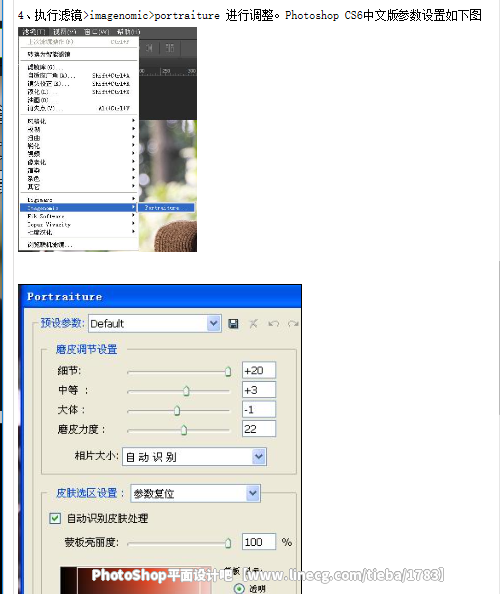Screen dimensions: 500x594
Task: Delete preset using the X icon
Action: click(x=253, y=324)
